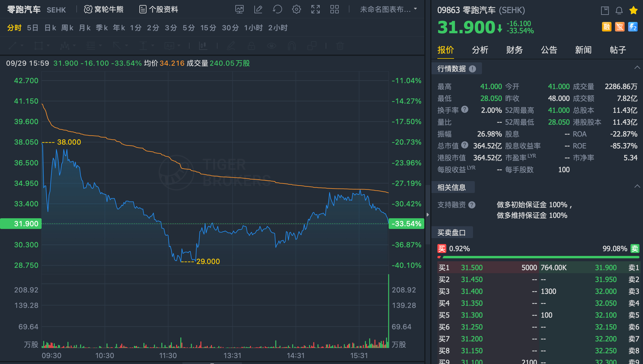Switch to the 财务 tab
This screenshot has width=643, height=364.
(x=514, y=50)
